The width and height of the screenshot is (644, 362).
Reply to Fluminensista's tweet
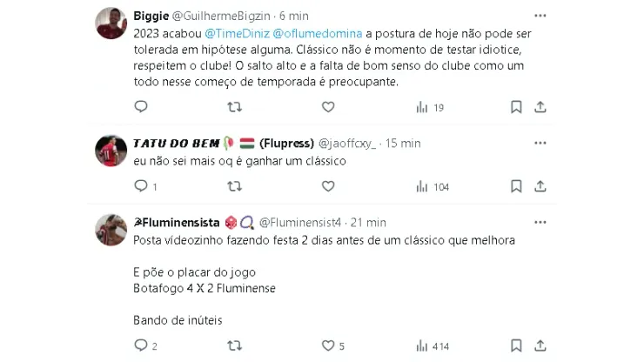pos(142,346)
